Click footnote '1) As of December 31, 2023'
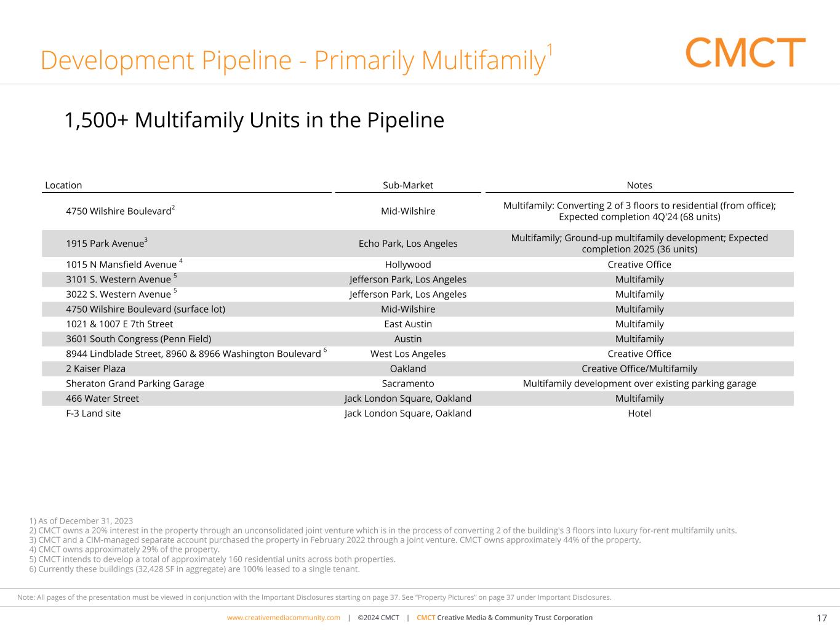This screenshot has width=840, height=630. click(81, 520)
